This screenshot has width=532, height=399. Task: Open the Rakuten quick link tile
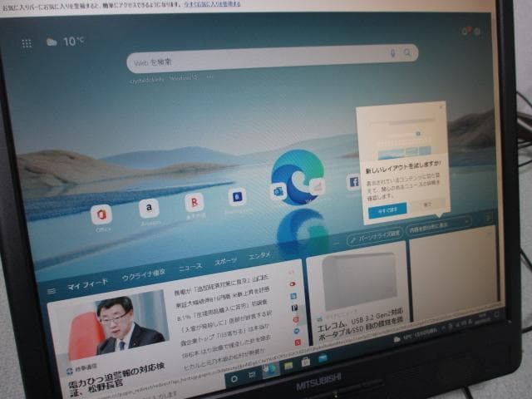tap(194, 202)
